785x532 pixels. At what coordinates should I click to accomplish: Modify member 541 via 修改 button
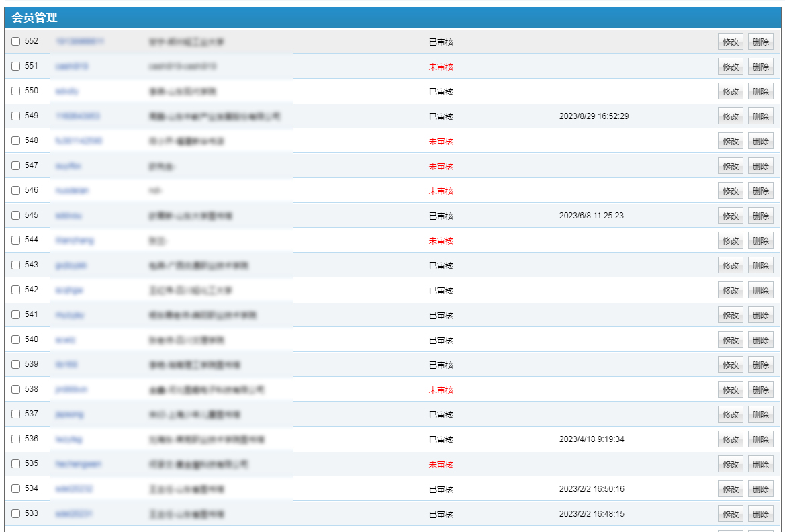tap(730, 315)
